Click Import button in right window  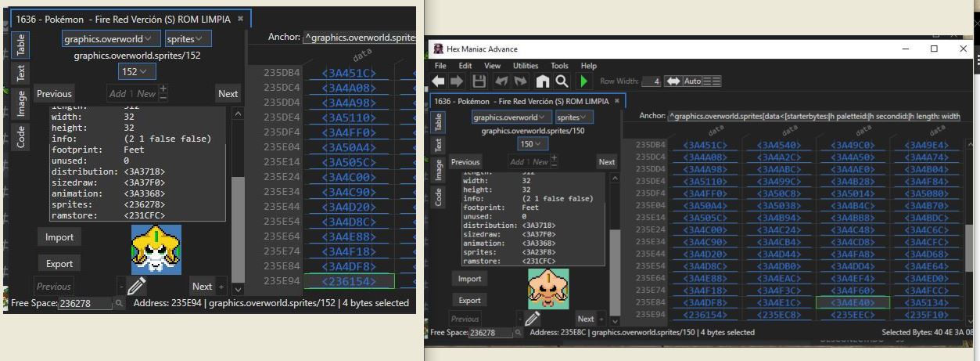pos(469,279)
